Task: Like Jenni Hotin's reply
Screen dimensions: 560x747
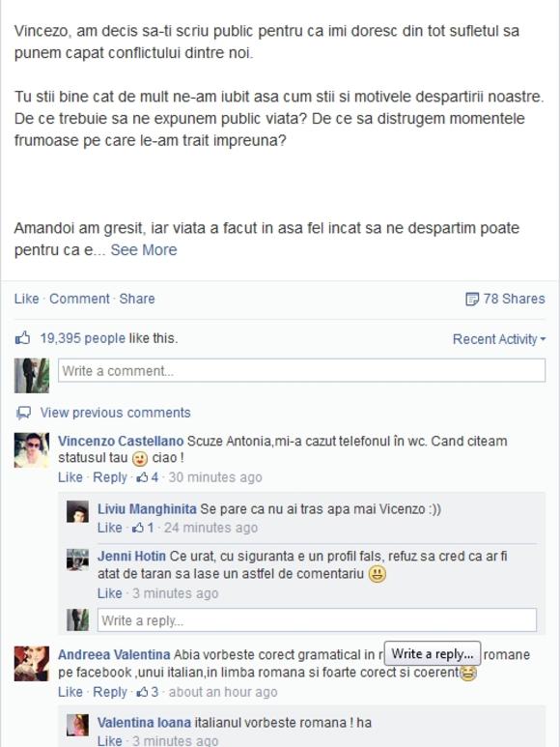Action: point(110,593)
